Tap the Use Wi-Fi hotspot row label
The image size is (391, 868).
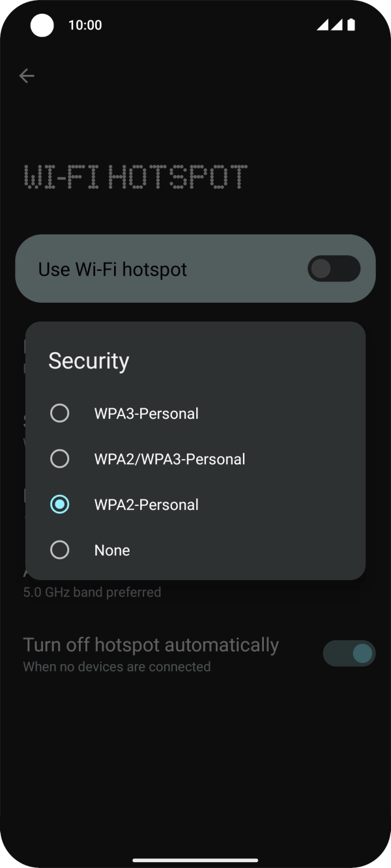[x=112, y=269]
